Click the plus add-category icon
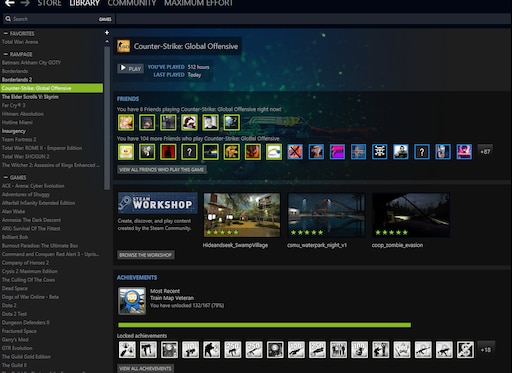 click(107, 33)
